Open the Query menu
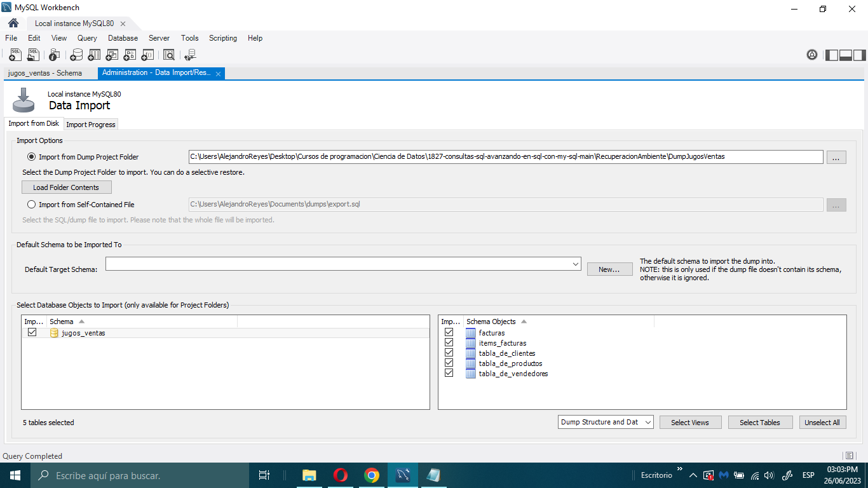 [x=87, y=38]
